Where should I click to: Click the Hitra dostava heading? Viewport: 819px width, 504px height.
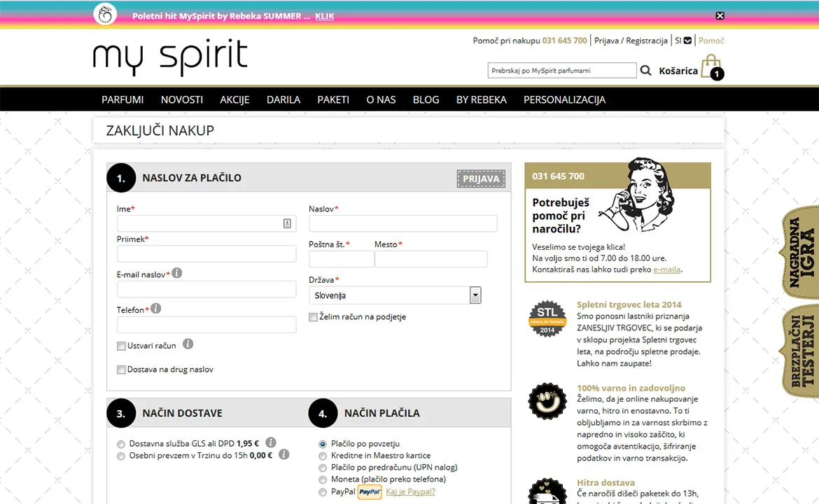tap(605, 482)
